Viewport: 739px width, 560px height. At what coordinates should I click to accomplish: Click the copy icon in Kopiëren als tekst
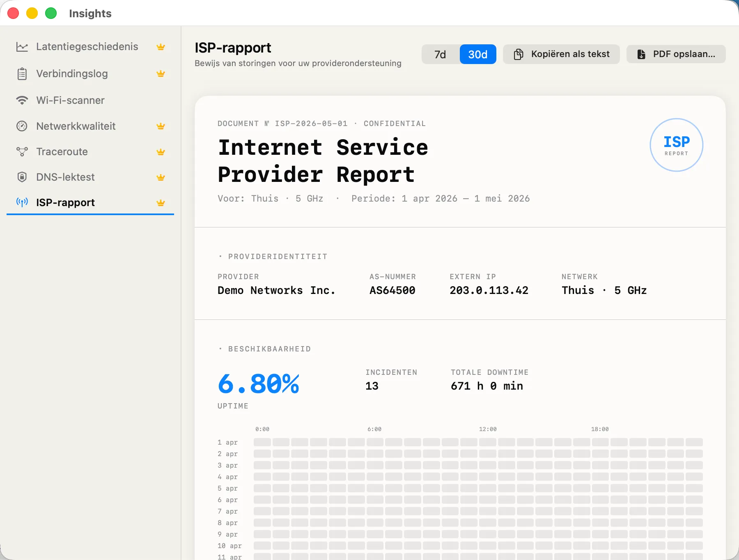click(519, 54)
